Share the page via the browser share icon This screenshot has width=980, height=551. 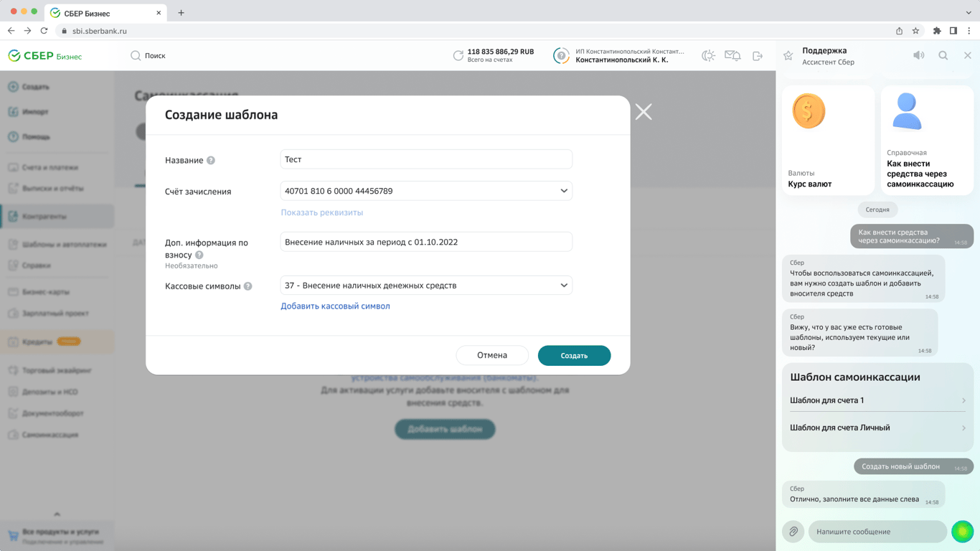[899, 31]
